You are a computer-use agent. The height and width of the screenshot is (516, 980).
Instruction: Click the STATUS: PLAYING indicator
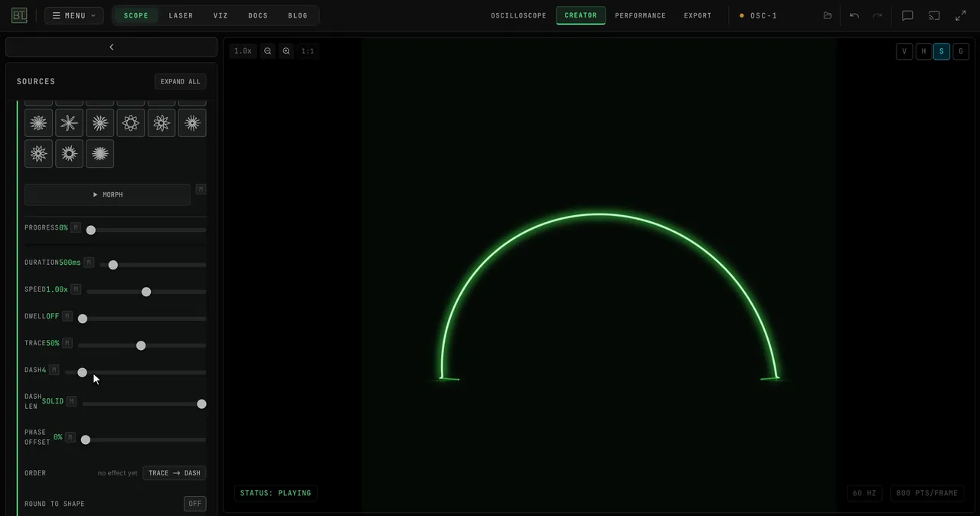coord(276,493)
